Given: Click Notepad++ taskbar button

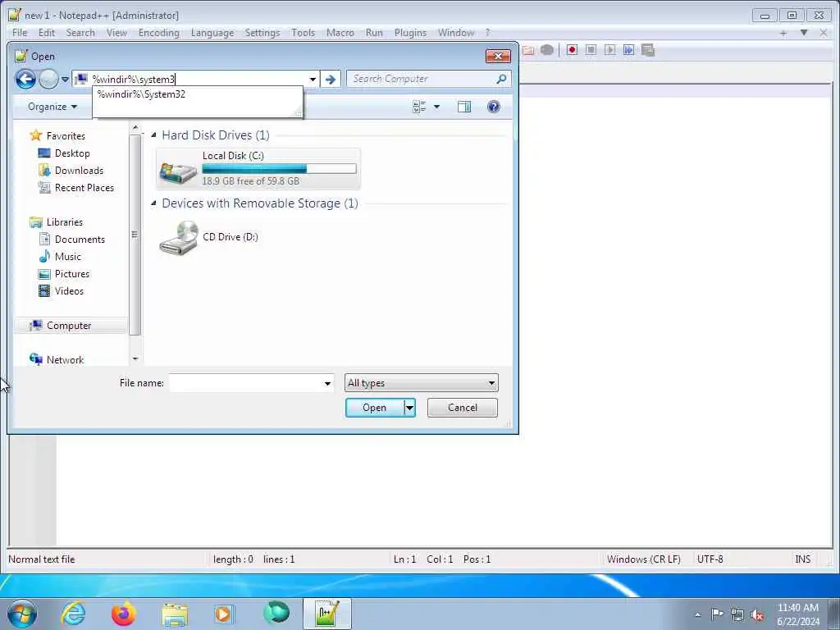Looking at the screenshot, I should 326,614.
